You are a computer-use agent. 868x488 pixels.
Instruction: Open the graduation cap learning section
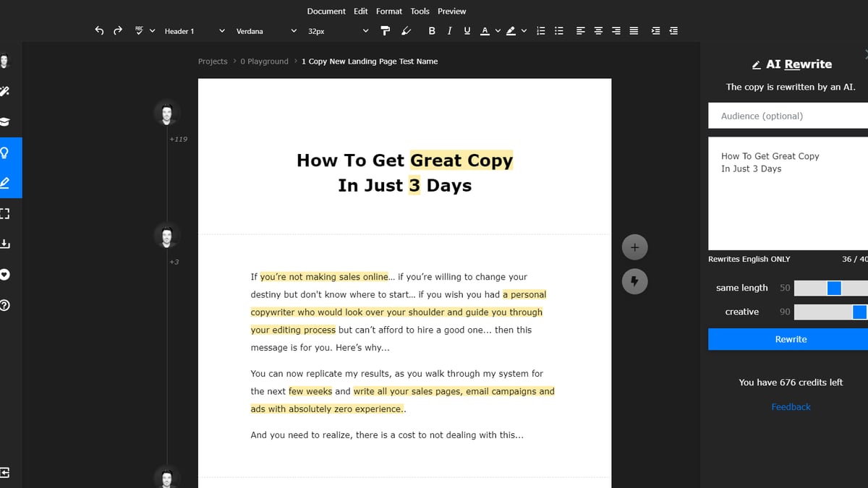click(4, 122)
